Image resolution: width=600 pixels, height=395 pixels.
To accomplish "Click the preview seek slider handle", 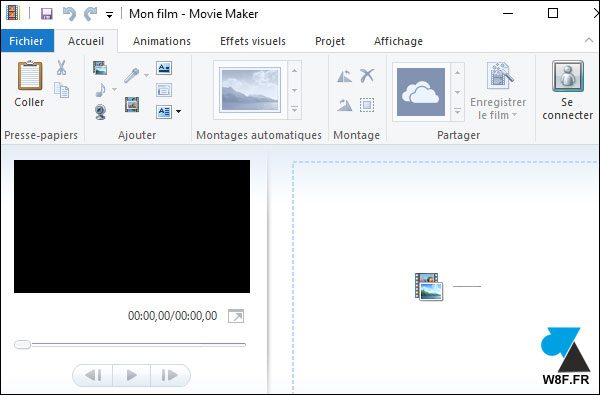I will coord(23,344).
